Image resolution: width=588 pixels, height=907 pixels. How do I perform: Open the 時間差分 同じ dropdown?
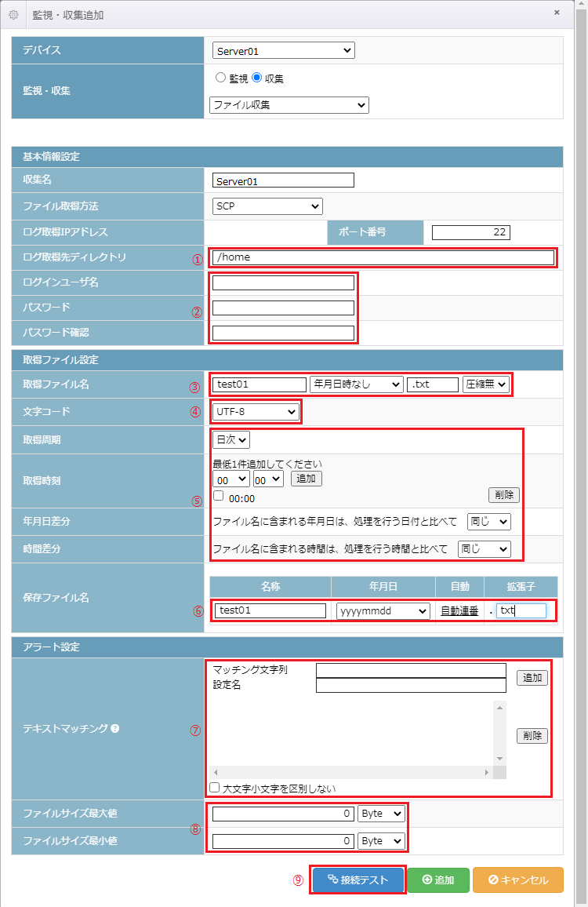(484, 548)
